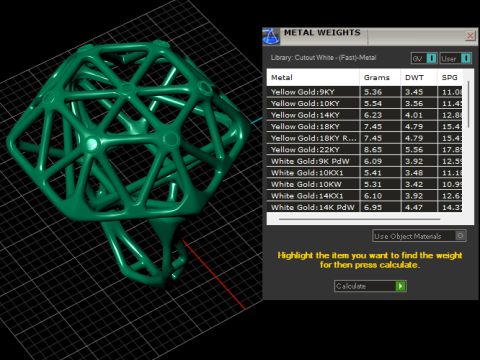This screenshot has width=480, height=360.
Task: Select the Yellow Gold:14KY row
Action: point(364,115)
